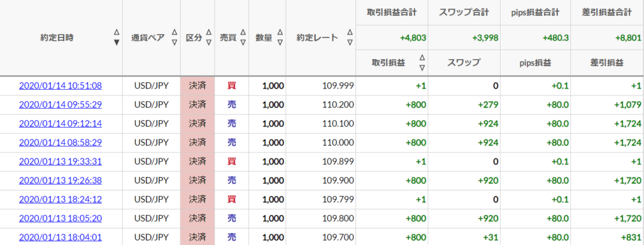Click 買 in the 10:51:08 row

232,86
